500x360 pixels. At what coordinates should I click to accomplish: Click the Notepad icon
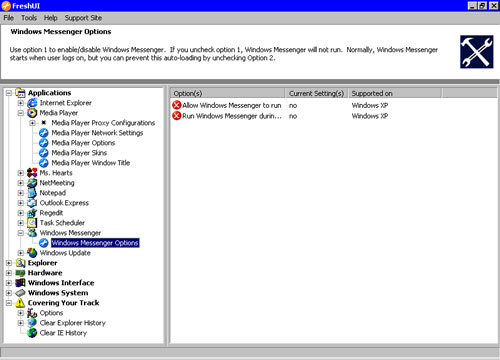(x=32, y=193)
